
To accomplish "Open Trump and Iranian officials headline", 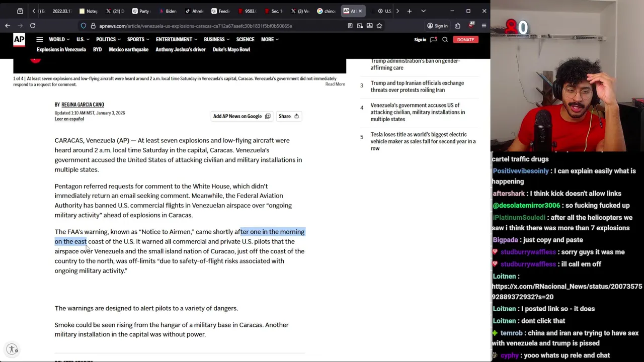I will pos(417,86).
